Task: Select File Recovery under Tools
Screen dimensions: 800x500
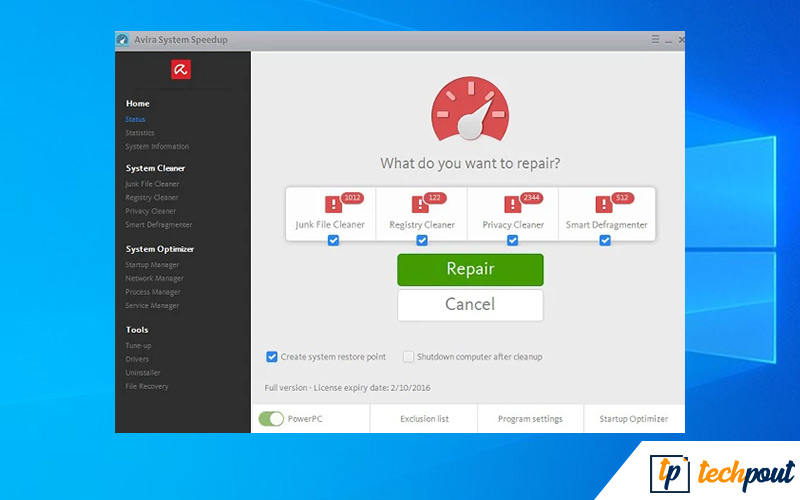Action: click(x=147, y=386)
